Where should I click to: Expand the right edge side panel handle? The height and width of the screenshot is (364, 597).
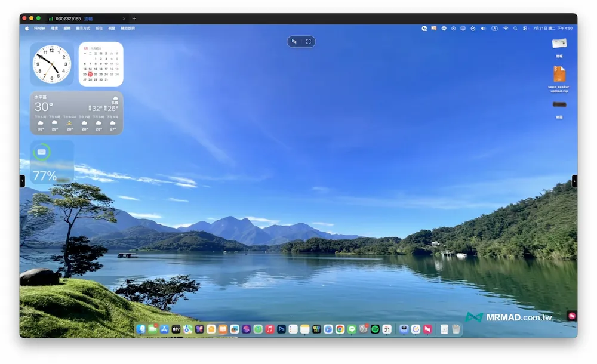point(574,181)
